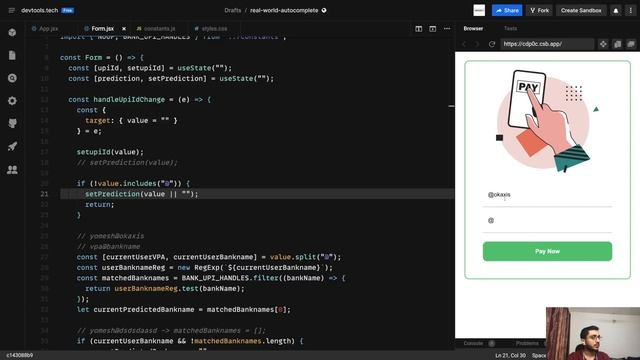
Task: Click the last icon after the preview URL bar
Action: [x=631, y=44]
